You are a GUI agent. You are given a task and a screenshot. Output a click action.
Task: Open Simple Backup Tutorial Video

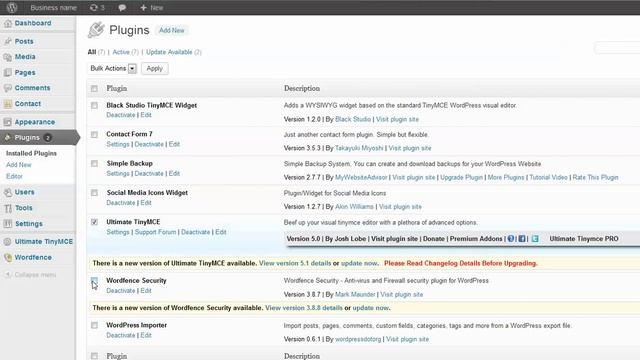[x=548, y=178]
